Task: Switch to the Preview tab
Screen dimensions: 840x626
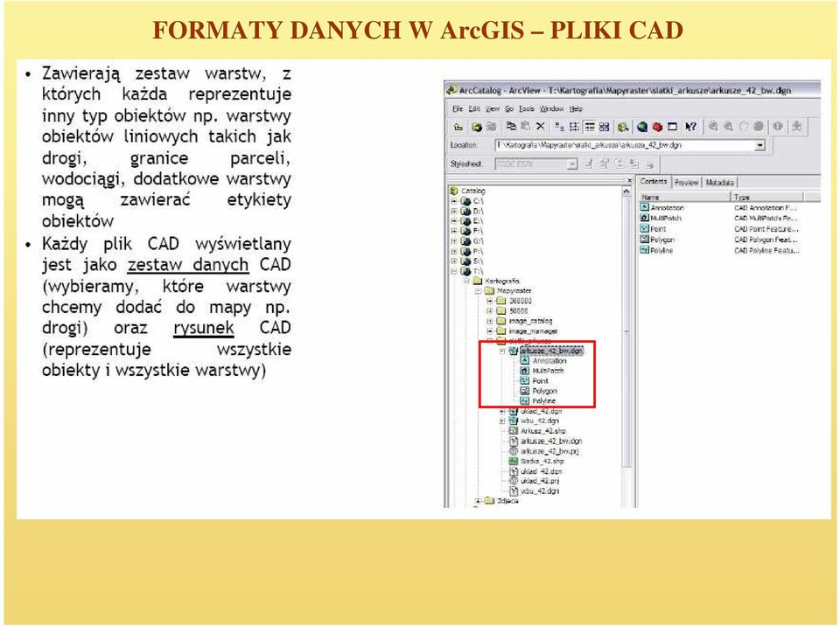Action: point(686,183)
